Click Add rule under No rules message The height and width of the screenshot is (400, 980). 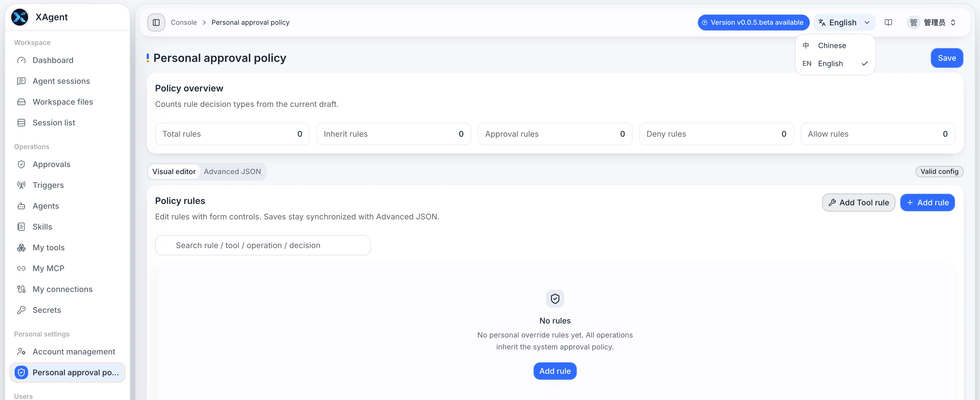click(x=555, y=371)
